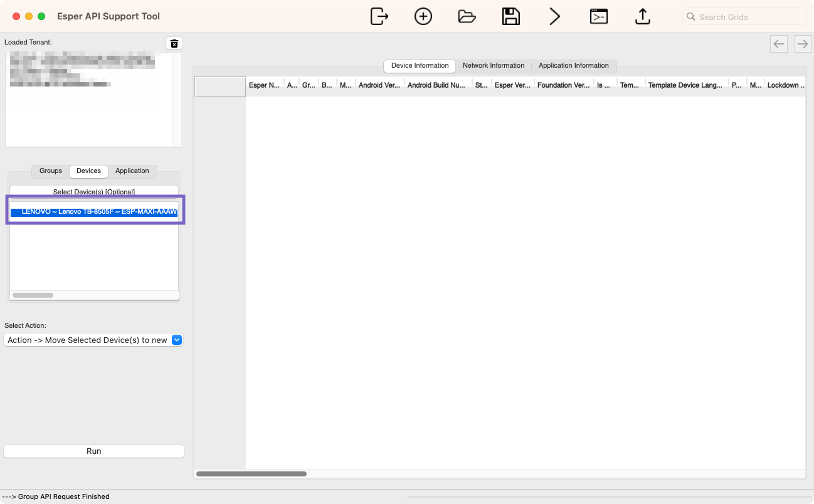The image size is (814, 504).
Task: Select the LENOVO TB-8505F device entry
Action: (x=94, y=212)
